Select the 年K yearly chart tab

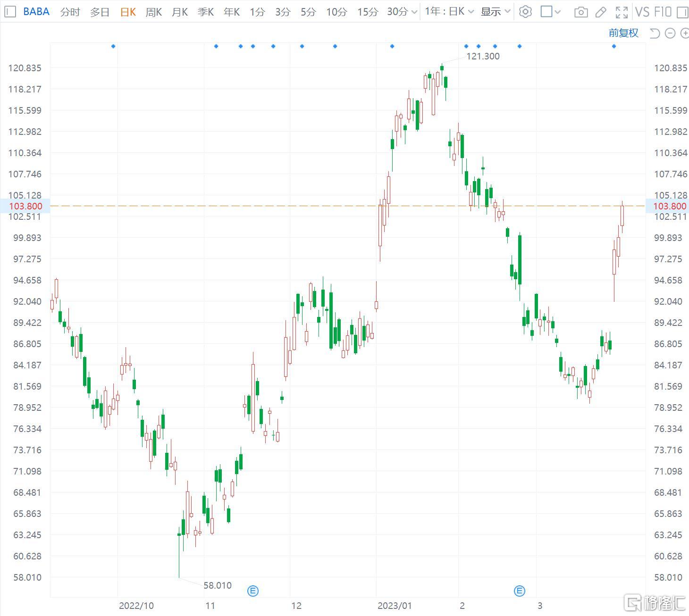(231, 12)
